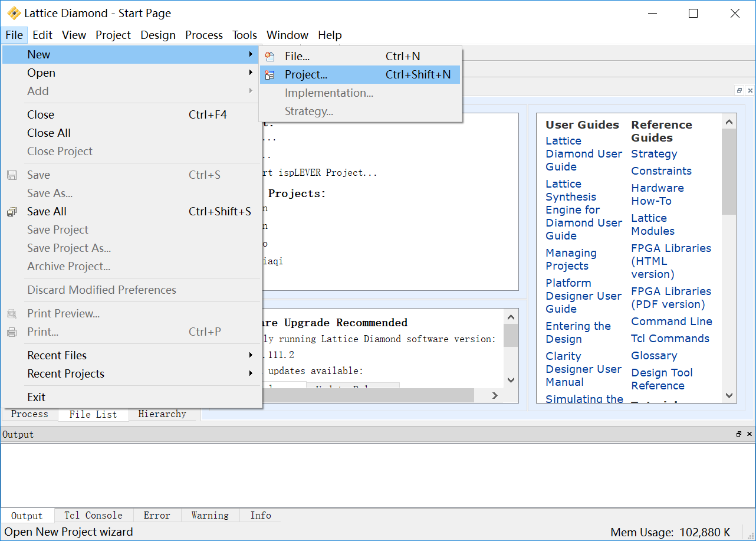Open the Process menu
Screen dimensions: 756x541
pos(204,35)
